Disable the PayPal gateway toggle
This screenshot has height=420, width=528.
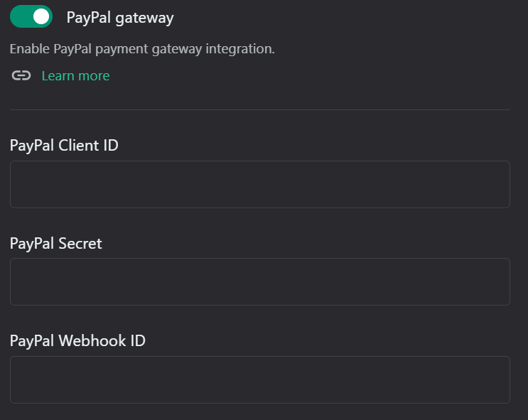click(31, 16)
